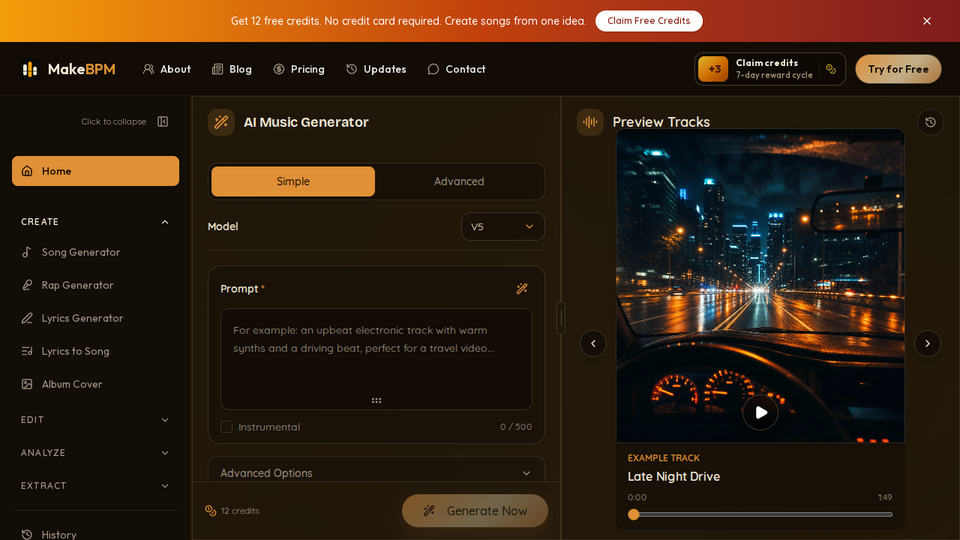Show the previous preview track

(593, 343)
